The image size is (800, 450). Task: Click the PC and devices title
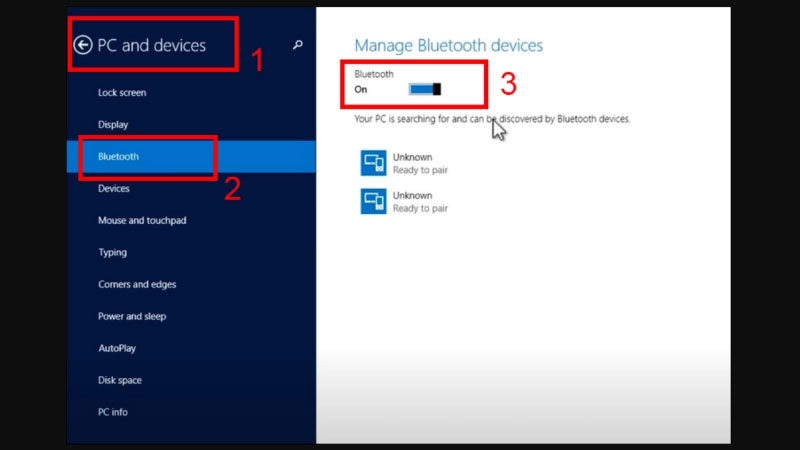point(152,45)
